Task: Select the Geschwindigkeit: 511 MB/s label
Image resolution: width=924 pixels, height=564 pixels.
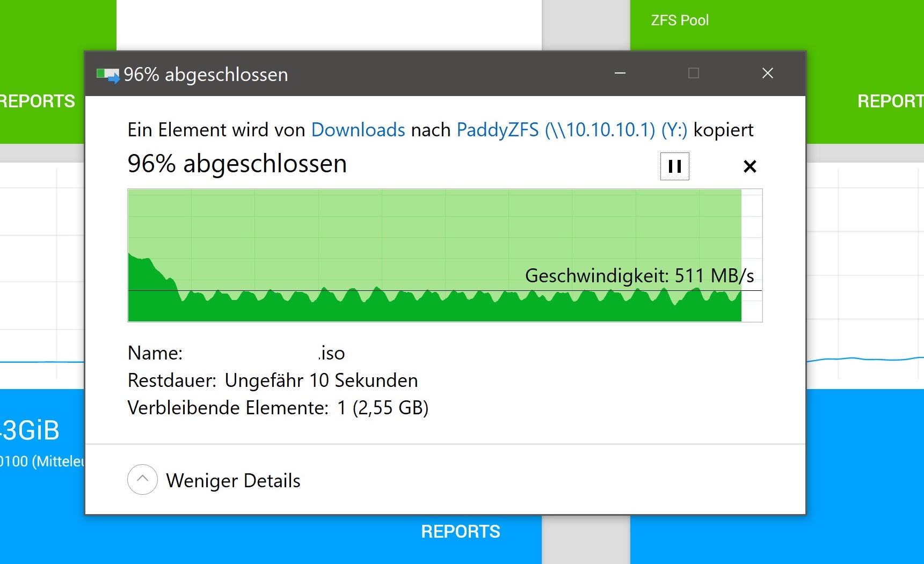Action: coord(639,276)
